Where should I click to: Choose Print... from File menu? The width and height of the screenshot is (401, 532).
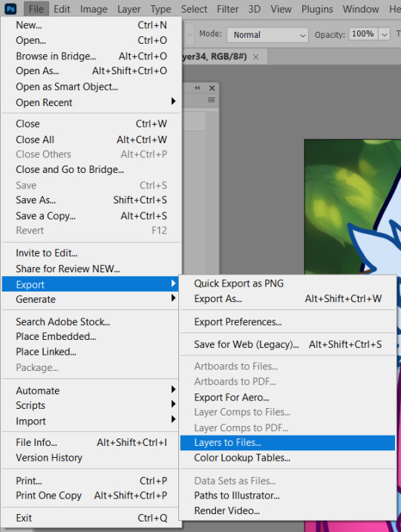(91, 480)
